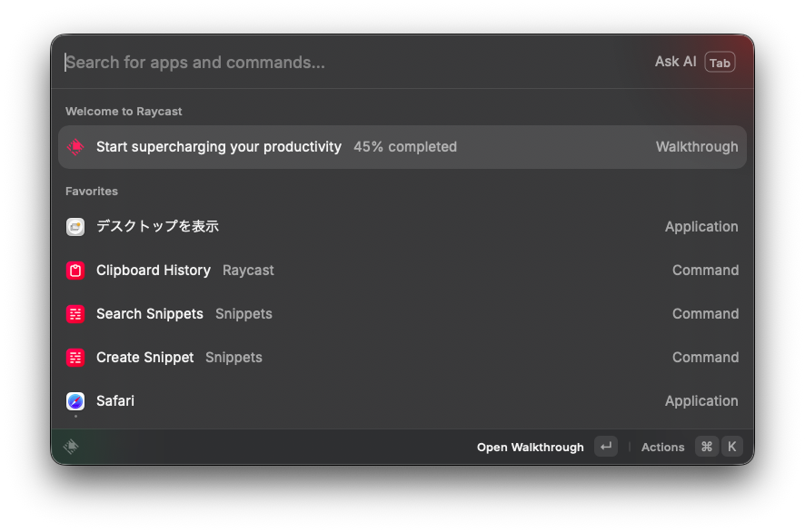Click the Create Snippet icon
805x532 pixels.
pyautogui.click(x=75, y=358)
